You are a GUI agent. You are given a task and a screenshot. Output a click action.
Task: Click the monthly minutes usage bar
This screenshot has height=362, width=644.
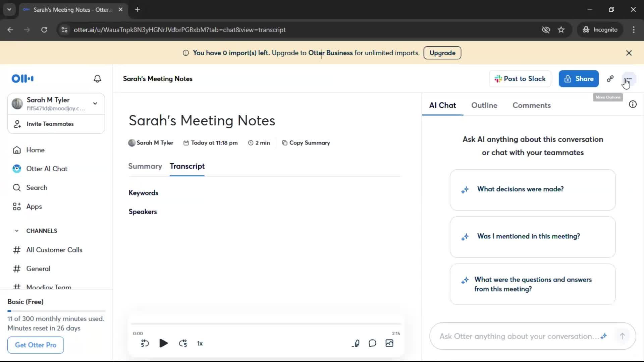point(56,311)
